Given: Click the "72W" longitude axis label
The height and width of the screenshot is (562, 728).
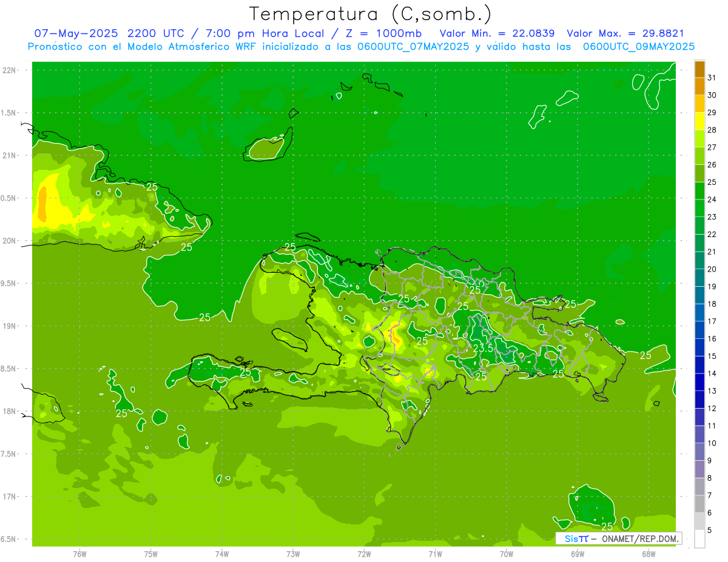Looking at the screenshot, I should (x=365, y=554).
